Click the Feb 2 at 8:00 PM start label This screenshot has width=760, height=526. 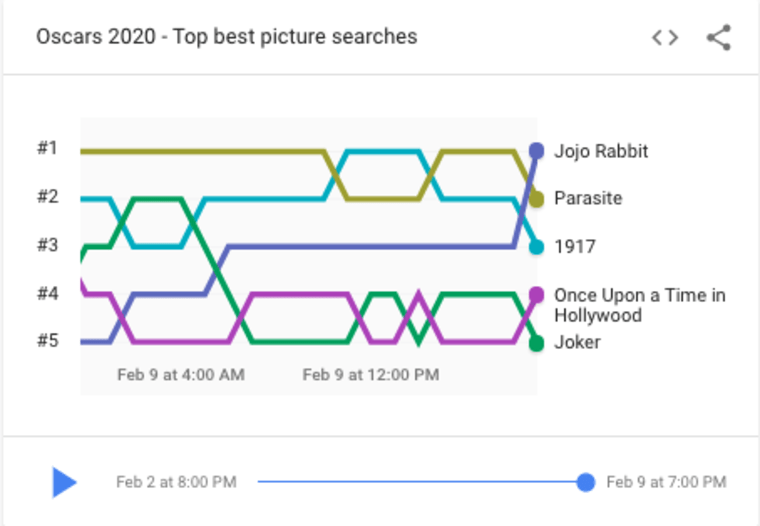point(176,482)
